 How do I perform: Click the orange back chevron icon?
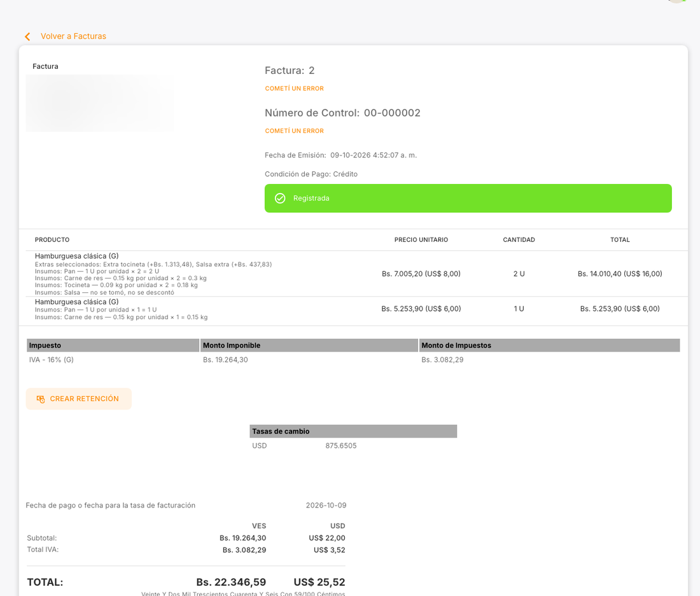pyautogui.click(x=27, y=37)
